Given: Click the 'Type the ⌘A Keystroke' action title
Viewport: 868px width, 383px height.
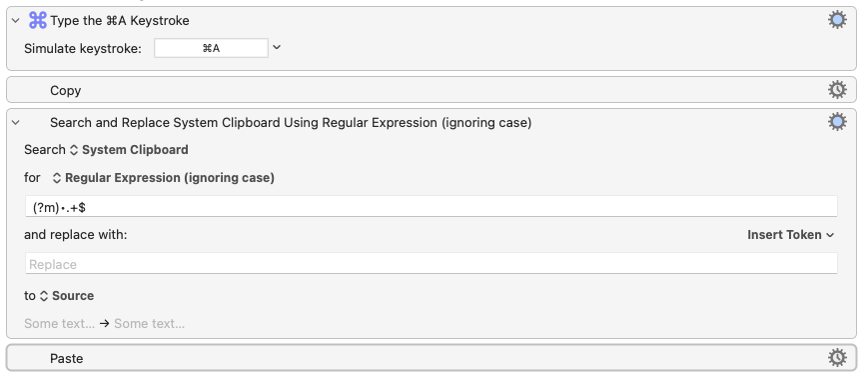Looking at the screenshot, I should [120, 21].
